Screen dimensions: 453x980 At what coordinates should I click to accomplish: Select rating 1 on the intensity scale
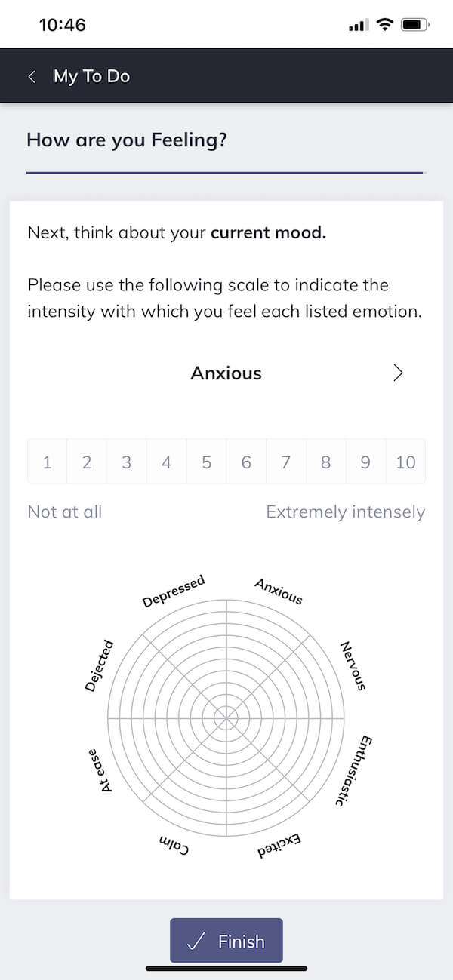point(48,462)
